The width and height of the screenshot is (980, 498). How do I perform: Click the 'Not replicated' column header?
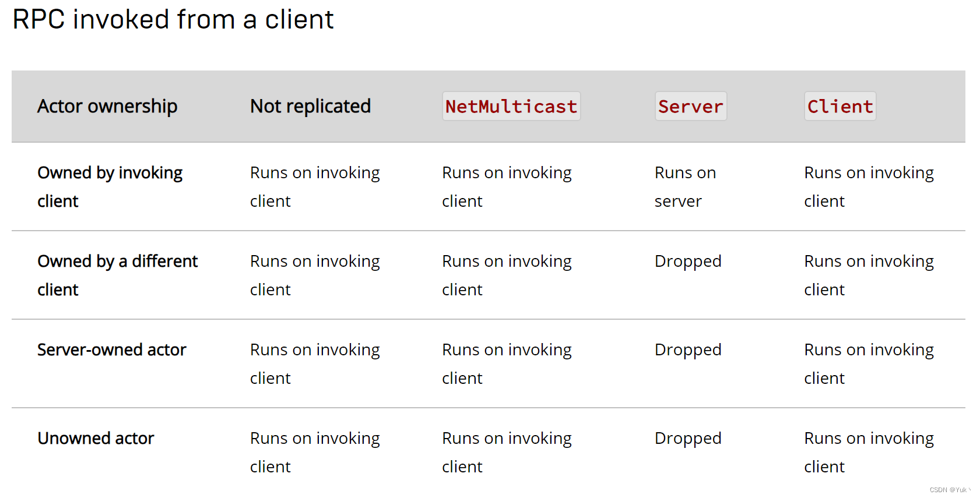310,106
